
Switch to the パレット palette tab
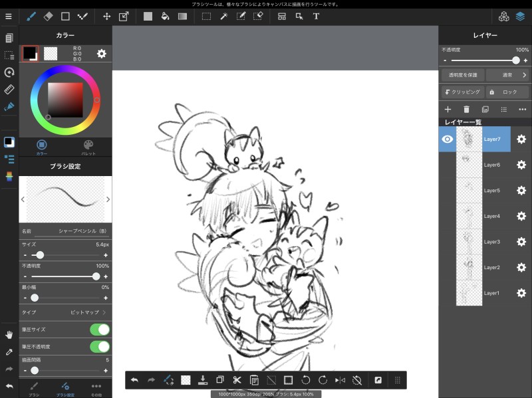pyautogui.click(x=88, y=148)
